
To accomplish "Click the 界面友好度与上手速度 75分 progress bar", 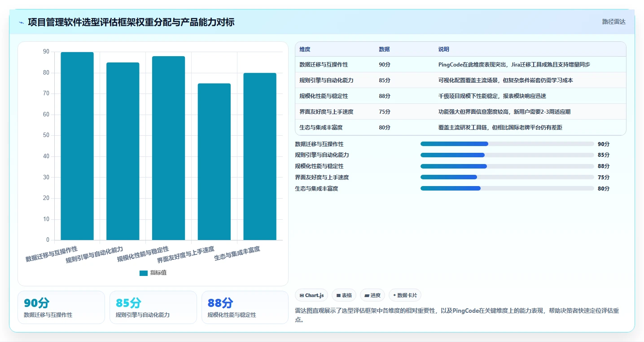I will pos(507,177).
